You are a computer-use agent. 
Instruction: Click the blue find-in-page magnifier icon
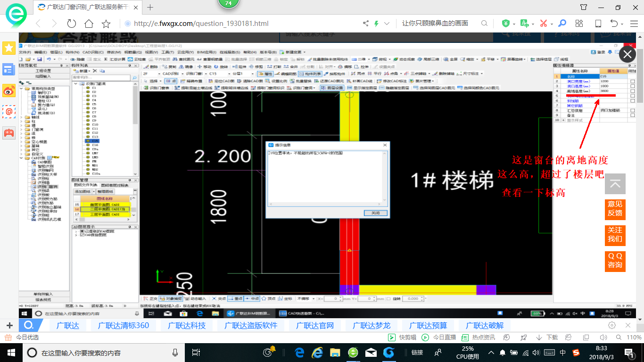[x=562, y=24]
